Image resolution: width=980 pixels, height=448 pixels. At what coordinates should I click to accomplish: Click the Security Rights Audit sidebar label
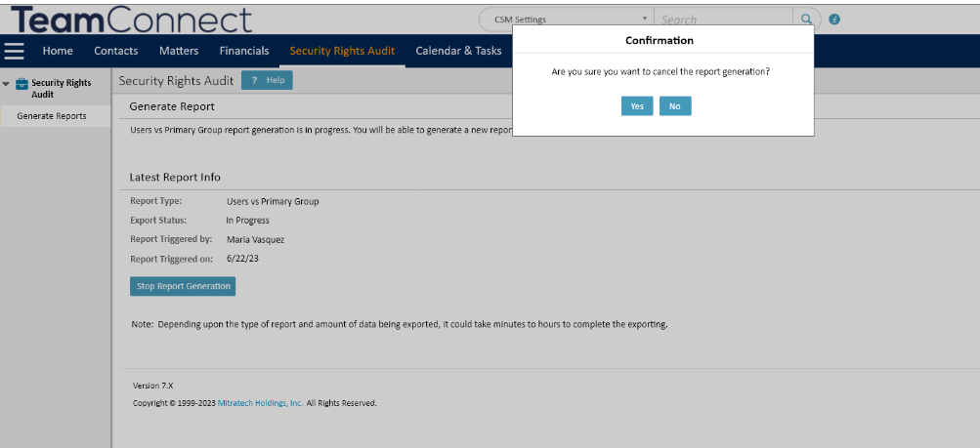tap(62, 89)
